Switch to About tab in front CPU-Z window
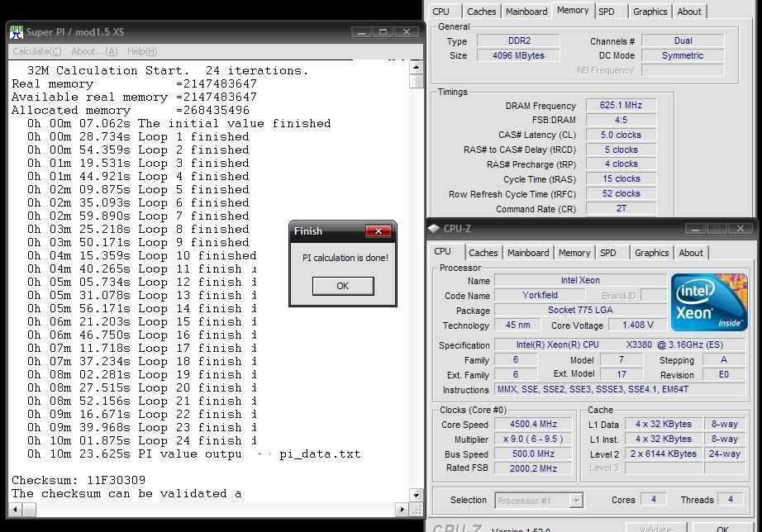 [691, 253]
